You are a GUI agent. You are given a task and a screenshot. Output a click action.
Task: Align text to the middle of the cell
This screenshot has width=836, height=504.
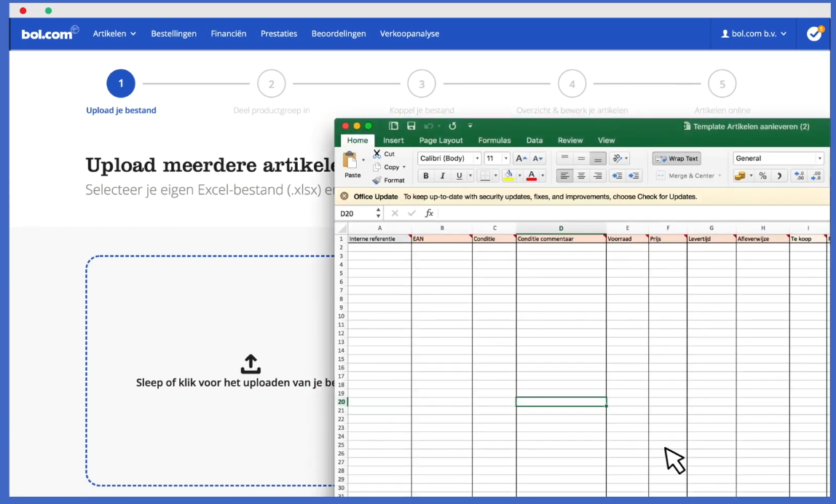click(x=581, y=158)
